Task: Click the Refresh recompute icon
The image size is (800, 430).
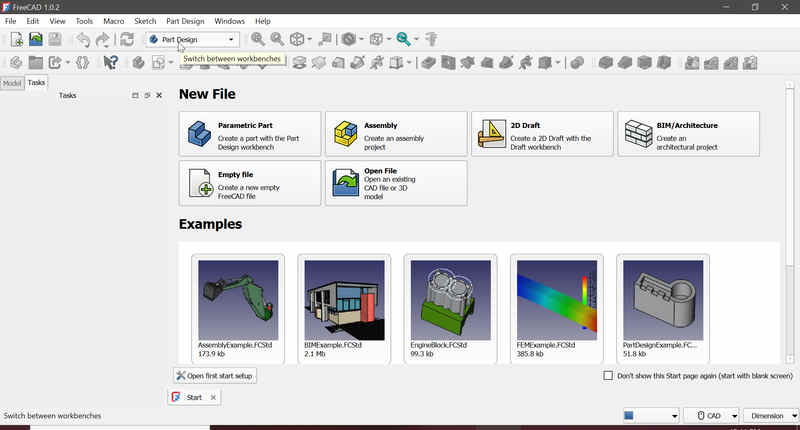Action: [x=127, y=39]
